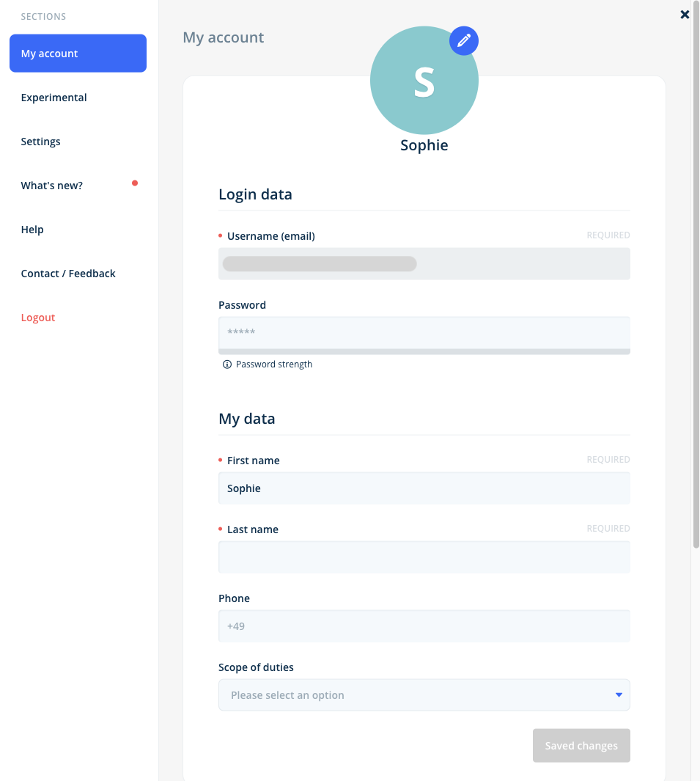This screenshot has height=781, width=700.
Task: Open the What's new? section
Action: pyautogui.click(x=52, y=186)
